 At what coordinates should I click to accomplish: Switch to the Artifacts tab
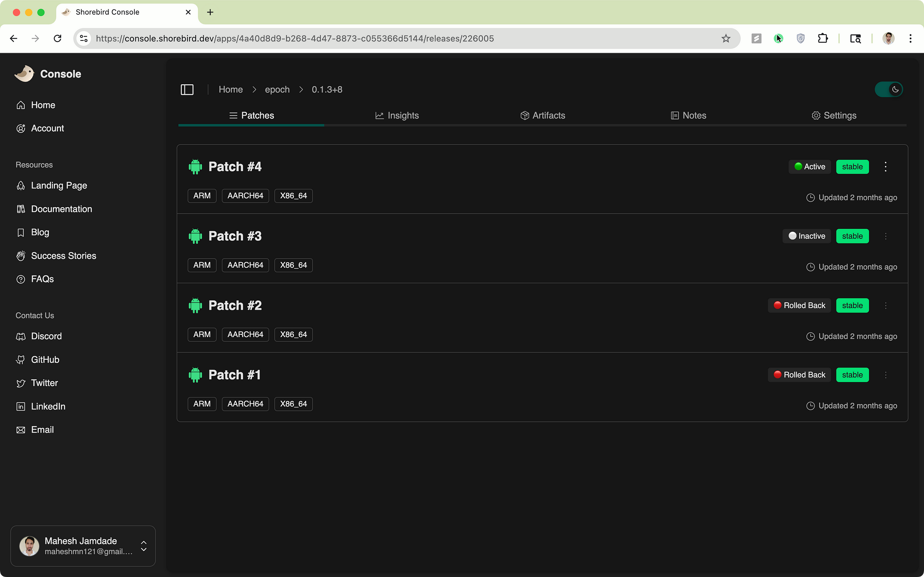point(543,116)
